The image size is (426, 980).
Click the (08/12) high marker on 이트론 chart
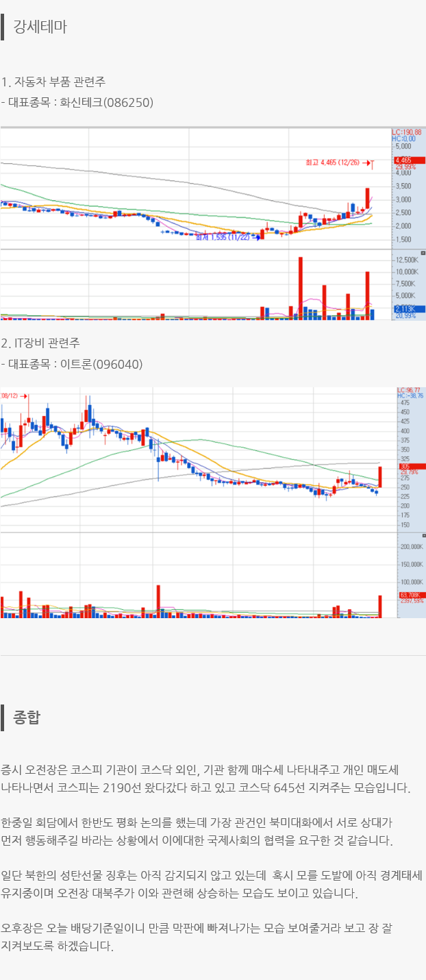pyautogui.click(x=12, y=395)
